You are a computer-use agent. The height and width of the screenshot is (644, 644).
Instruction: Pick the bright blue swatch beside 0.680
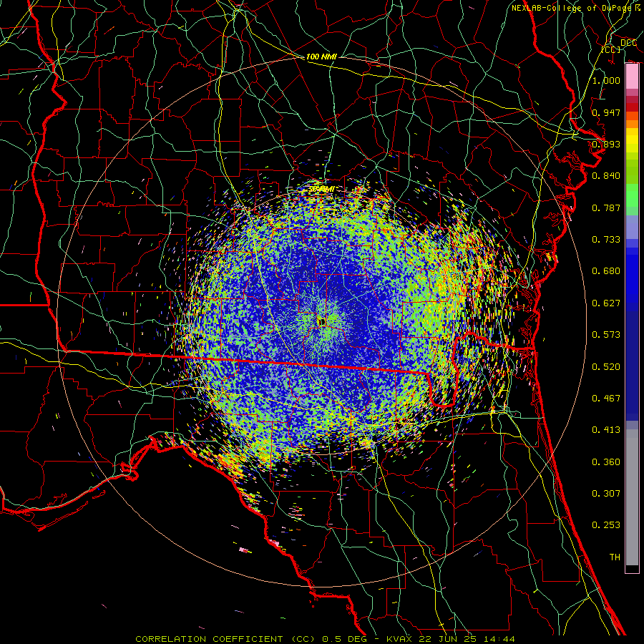coord(632,275)
